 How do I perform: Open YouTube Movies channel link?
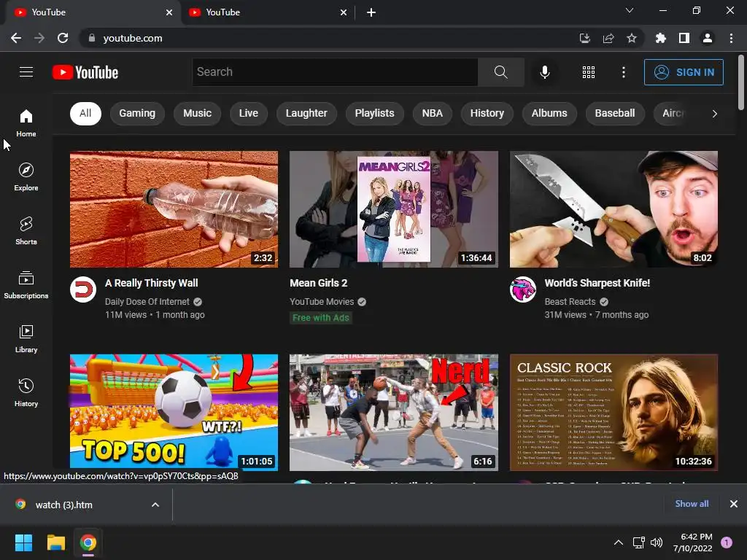(x=322, y=302)
